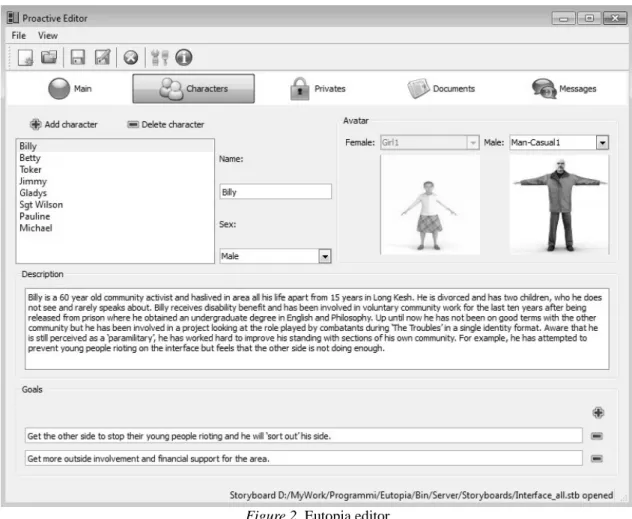Click the info icon in the toolbar
This screenshot has height=519, width=632.
[x=184, y=58]
